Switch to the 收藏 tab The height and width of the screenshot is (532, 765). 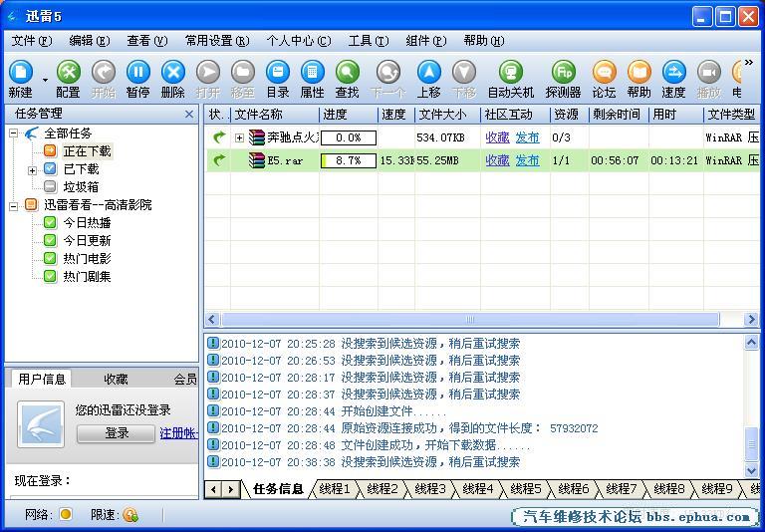point(117,380)
